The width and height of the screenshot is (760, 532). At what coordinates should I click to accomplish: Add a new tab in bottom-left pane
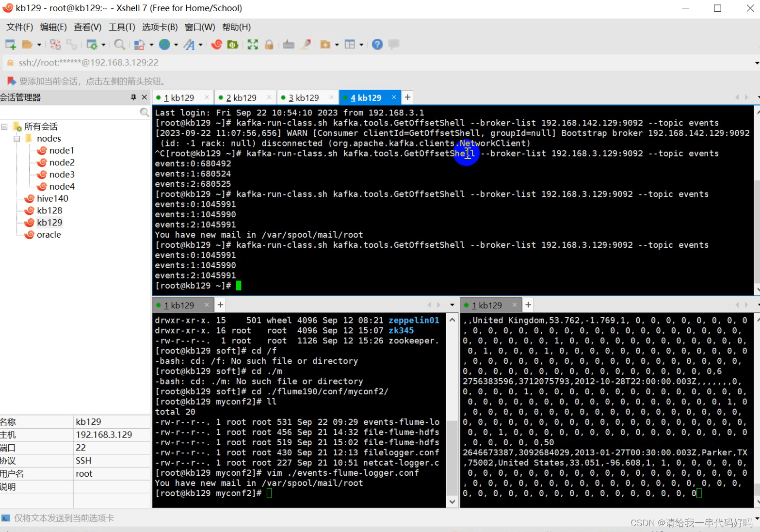point(220,305)
